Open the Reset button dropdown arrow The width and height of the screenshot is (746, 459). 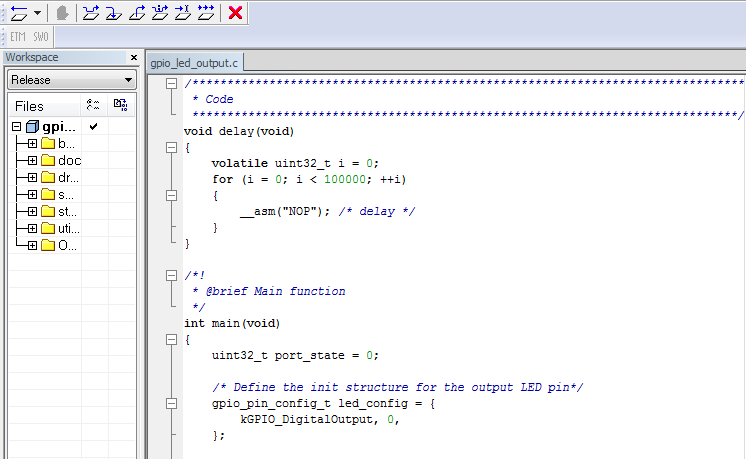pyautogui.click(x=37, y=13)
